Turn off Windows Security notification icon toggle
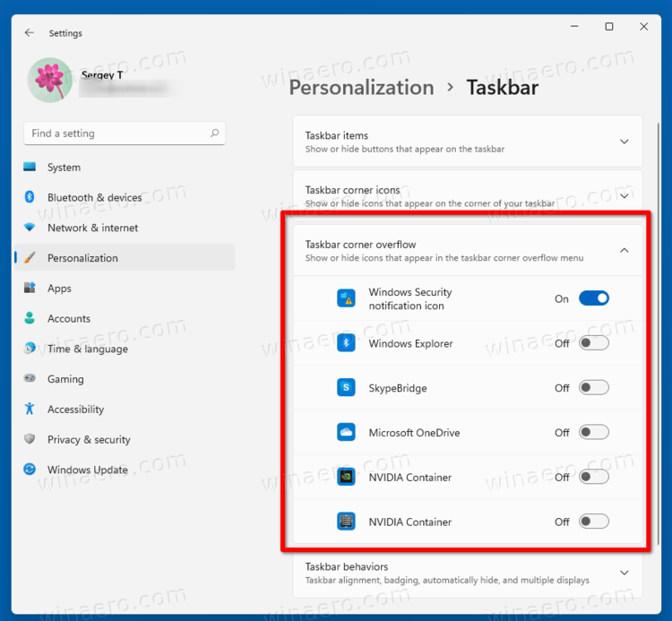672x621 pixels. 594,298
